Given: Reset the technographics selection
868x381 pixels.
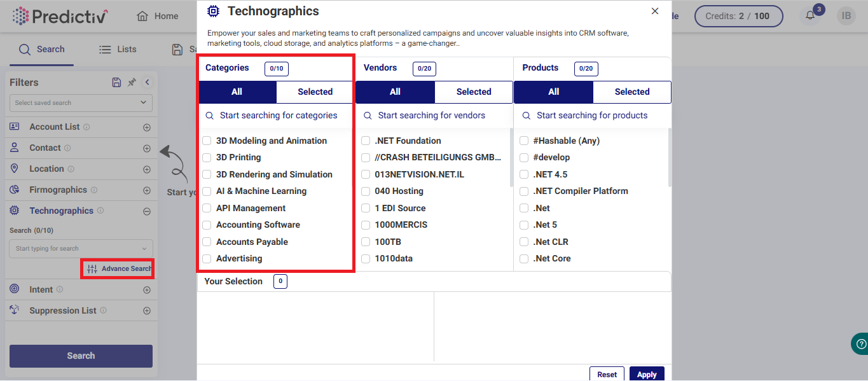Looking at the screenshot, I should click(x=607, y=374).
